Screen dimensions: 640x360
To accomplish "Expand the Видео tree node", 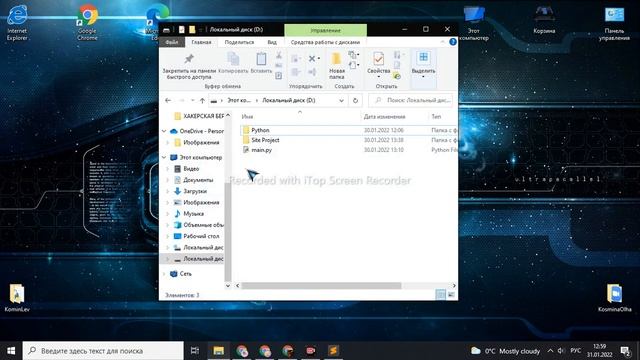I will tap(168, 169).
